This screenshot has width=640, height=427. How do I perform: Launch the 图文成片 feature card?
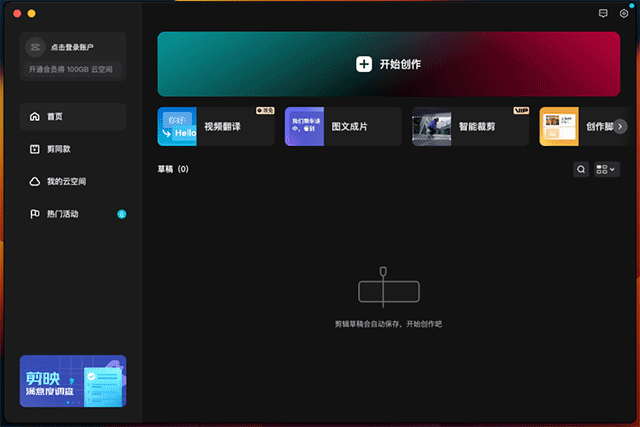(x=343, y=127)
